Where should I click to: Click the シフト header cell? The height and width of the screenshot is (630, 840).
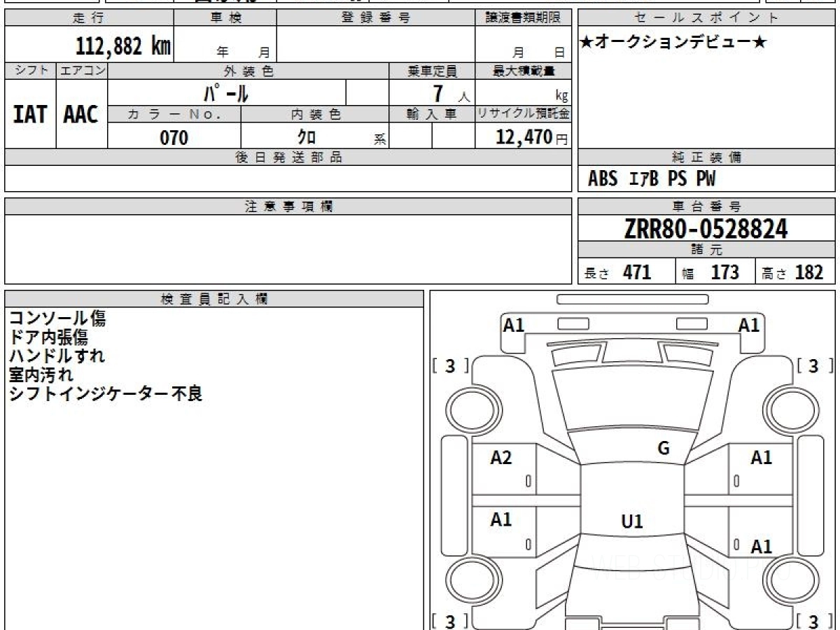[x=30, y=71]
